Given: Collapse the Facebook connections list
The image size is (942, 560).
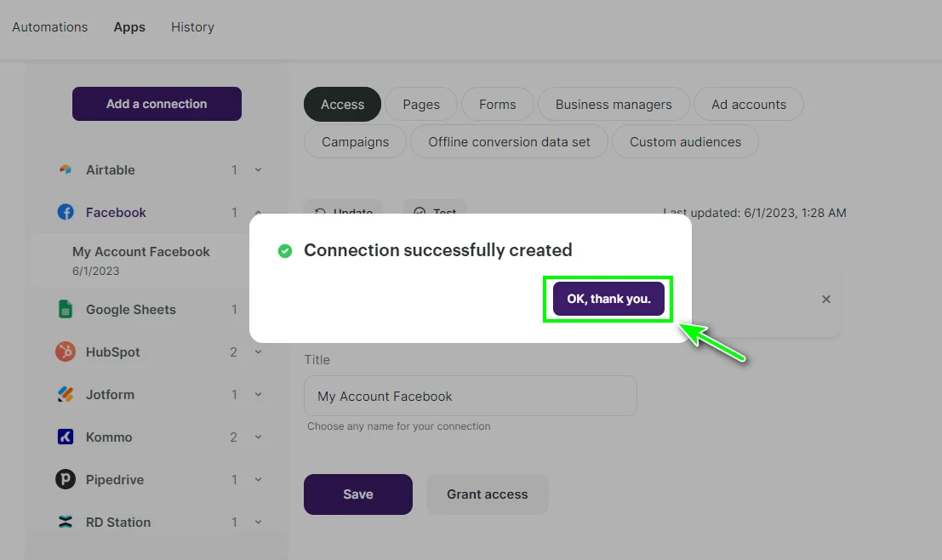Looking at the screenshot, I should [x=258, y=212].
